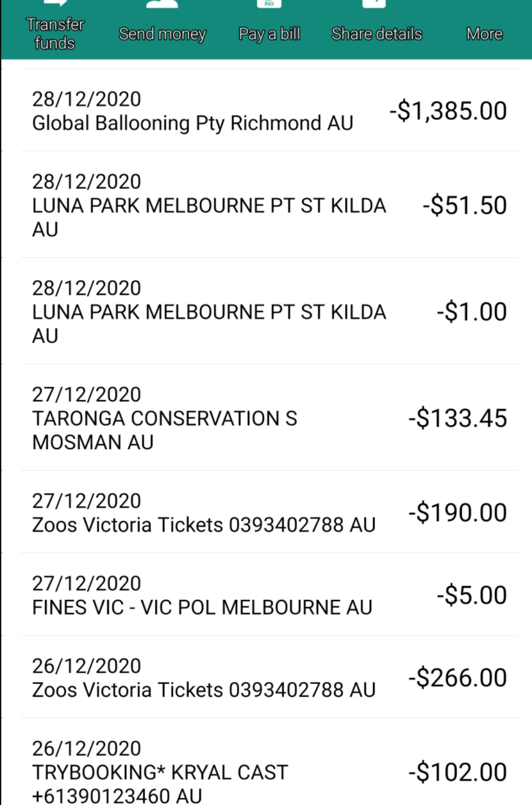Screen dimensions: 532x805
Task: View the Zoos Victoria $266.00 transaction
Action: (x=269, y=677)
